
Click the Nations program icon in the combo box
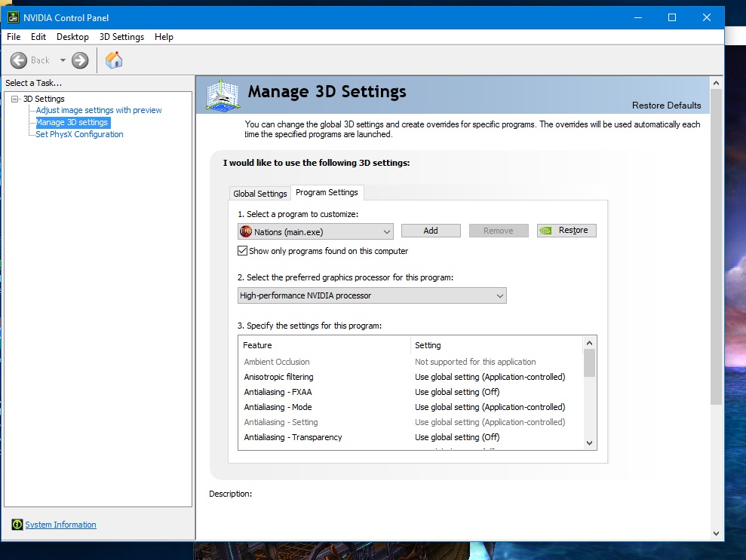click(246, 231)
